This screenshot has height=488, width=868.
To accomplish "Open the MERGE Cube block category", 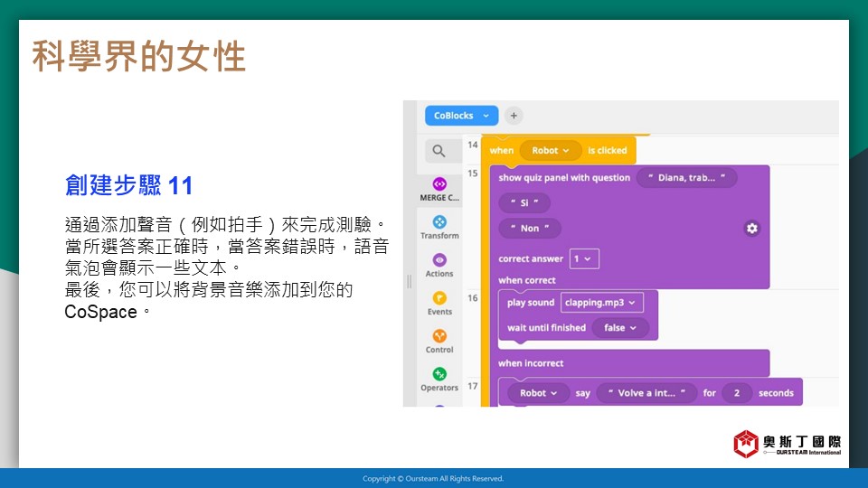I will (x=439, y=189).
